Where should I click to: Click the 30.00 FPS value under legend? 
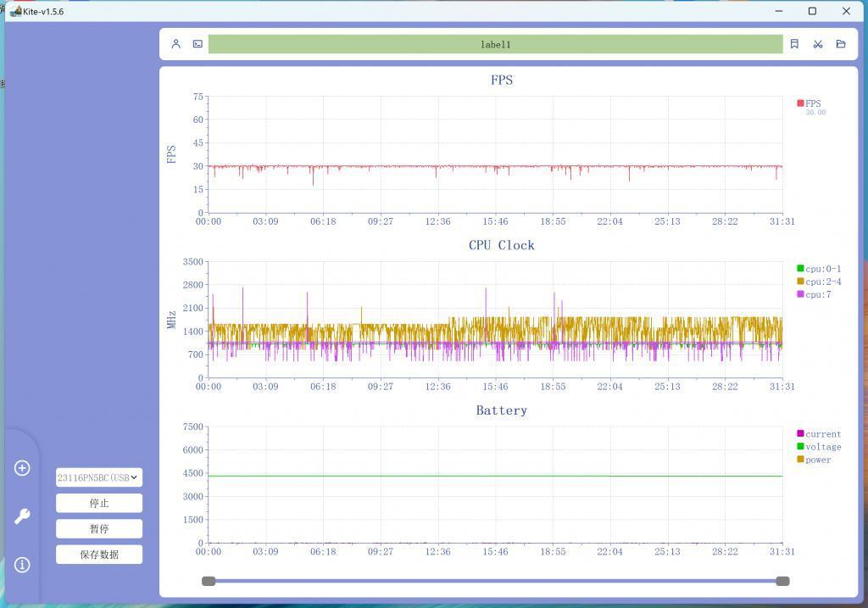click(x=815, y=113)
